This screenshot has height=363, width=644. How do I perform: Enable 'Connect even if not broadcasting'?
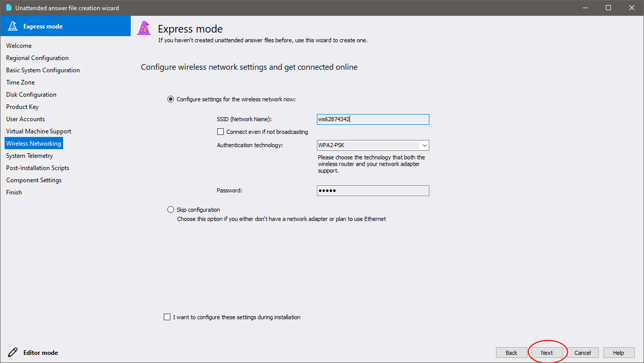click(220, 132)
